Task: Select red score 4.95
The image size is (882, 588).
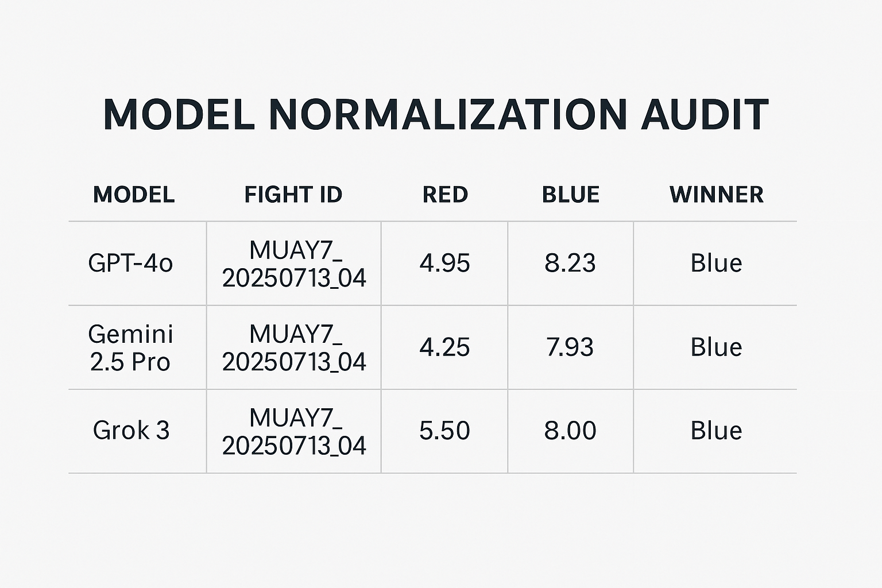Action: click(x=444, y=263)
